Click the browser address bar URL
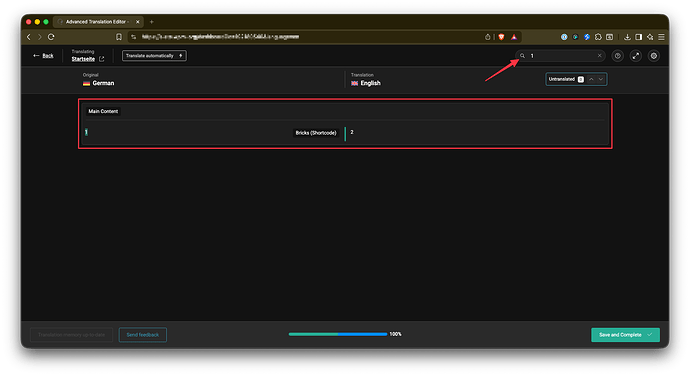Image resolution: width=690 pixels, height=375 pixels. [220, 37]
